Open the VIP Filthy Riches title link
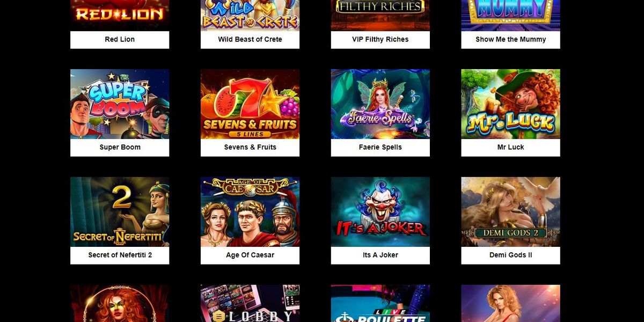 [380, 39]
